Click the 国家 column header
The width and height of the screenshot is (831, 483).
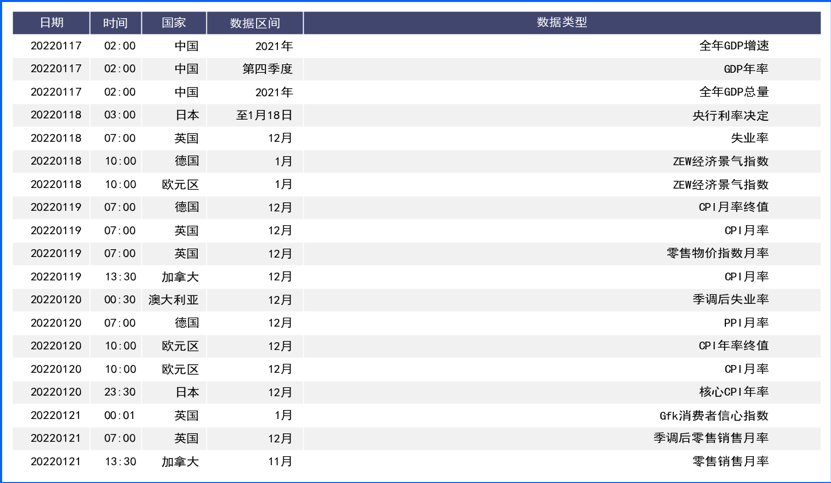pyautogui.click(x=174, y=23)
